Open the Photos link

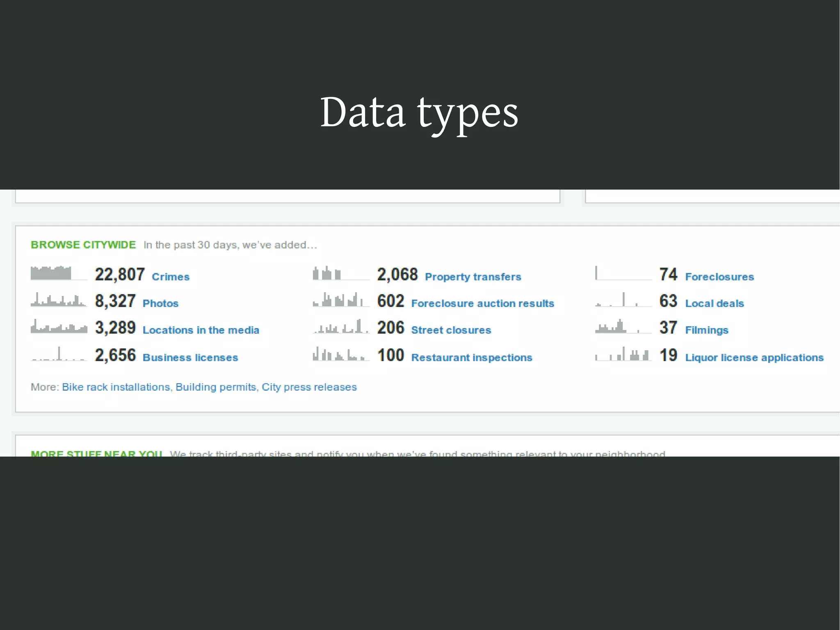[x=160, y=304]
